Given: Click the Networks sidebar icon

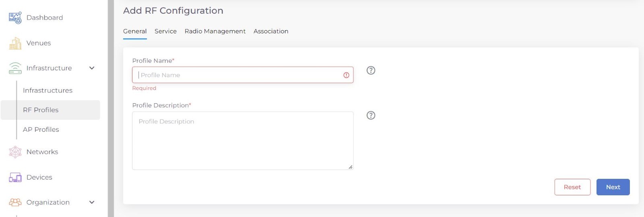Looking at the screenshot, I should tap(15, 152).
